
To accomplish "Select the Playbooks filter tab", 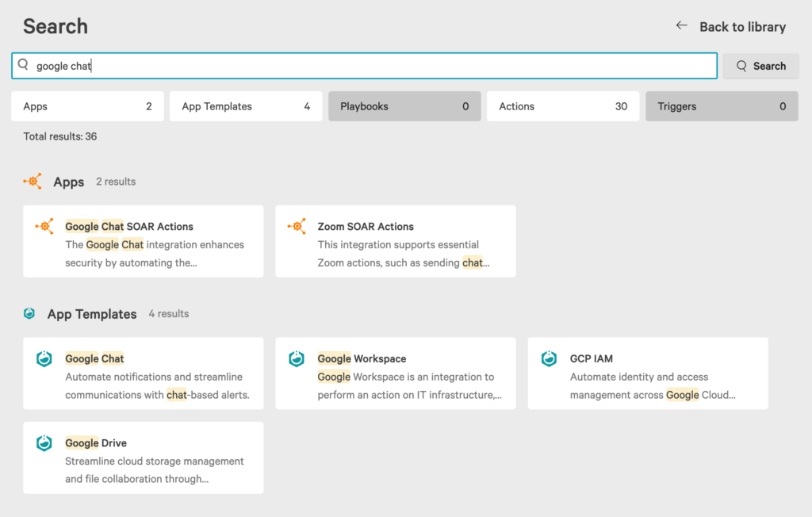I will 404,106.
